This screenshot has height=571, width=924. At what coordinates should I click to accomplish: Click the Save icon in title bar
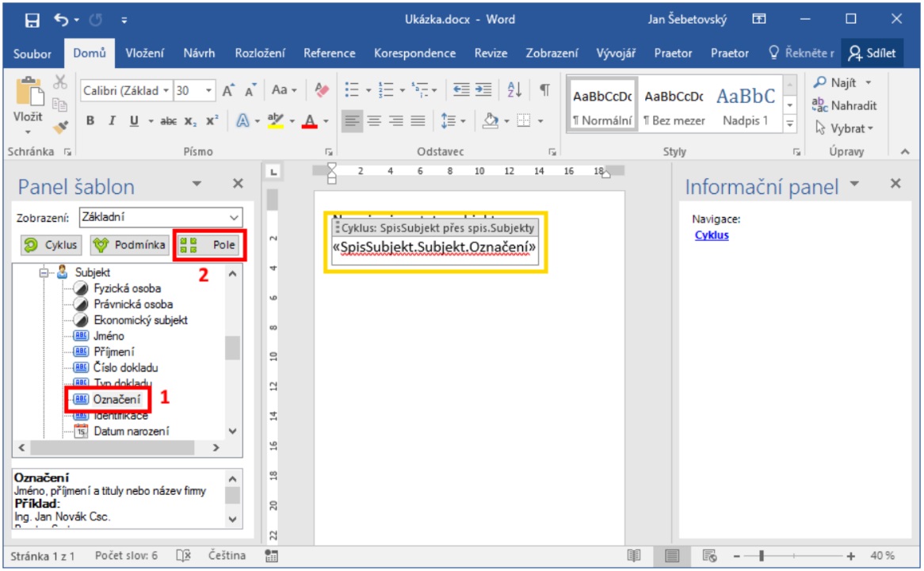32,20
